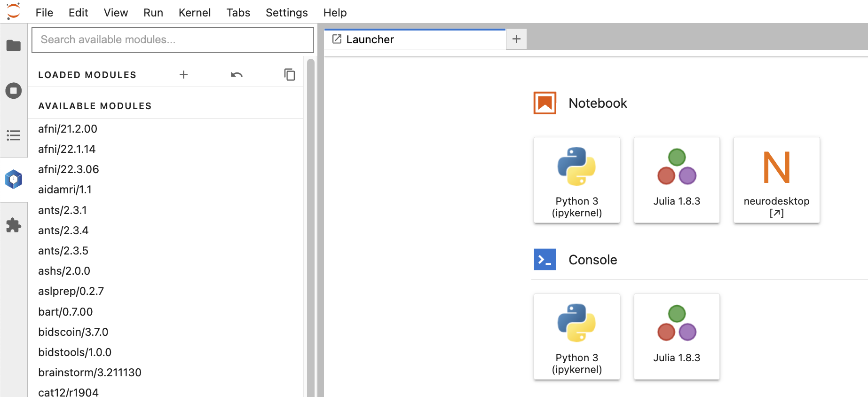Start a Julia 1.8.3 console
The width and height of the screenshot is (868, 397).
pos(676,336)
